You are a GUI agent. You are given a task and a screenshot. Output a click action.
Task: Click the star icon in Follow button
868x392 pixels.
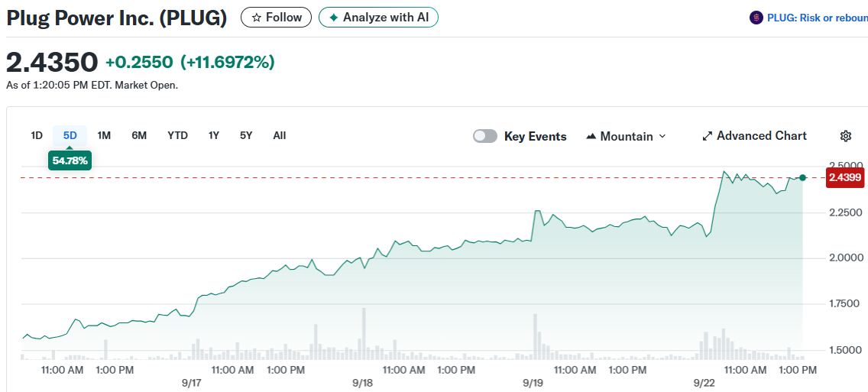click(256, 18)
